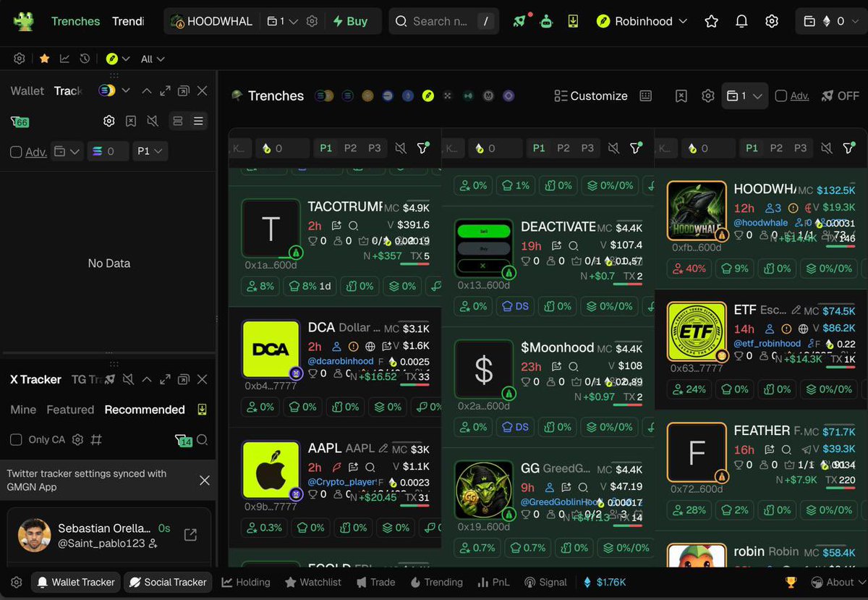Expand the All dropdown below the logo
The height and width of the screenshot is (600, 868).
point(153,59)
